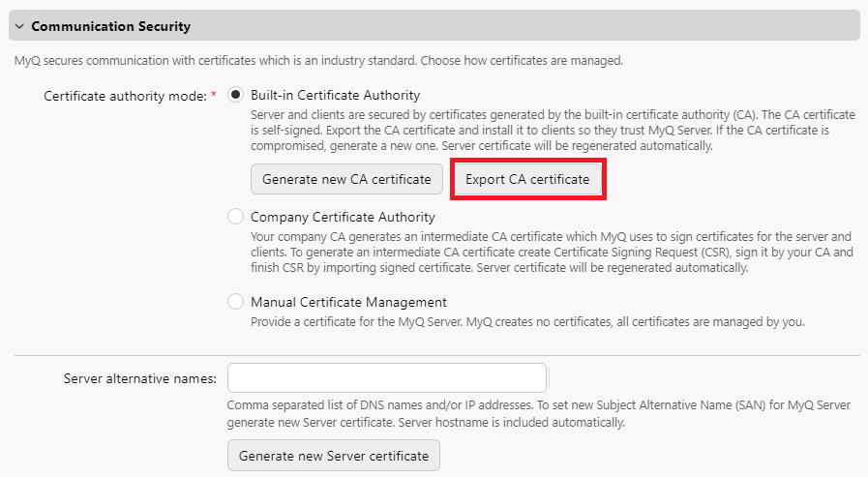The image size is (868, 477).
Task: Click the Server alternative names field label
Action: [x=140, y=378]
